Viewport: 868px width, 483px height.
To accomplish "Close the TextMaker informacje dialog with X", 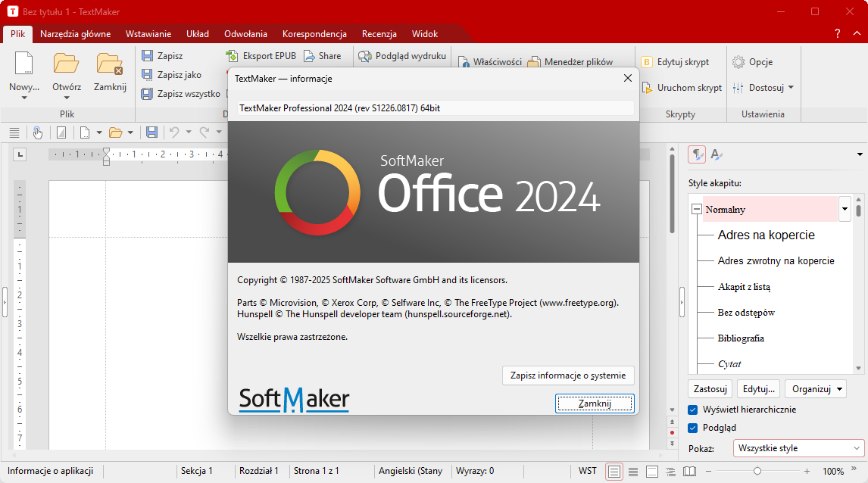I will (628, 78).
